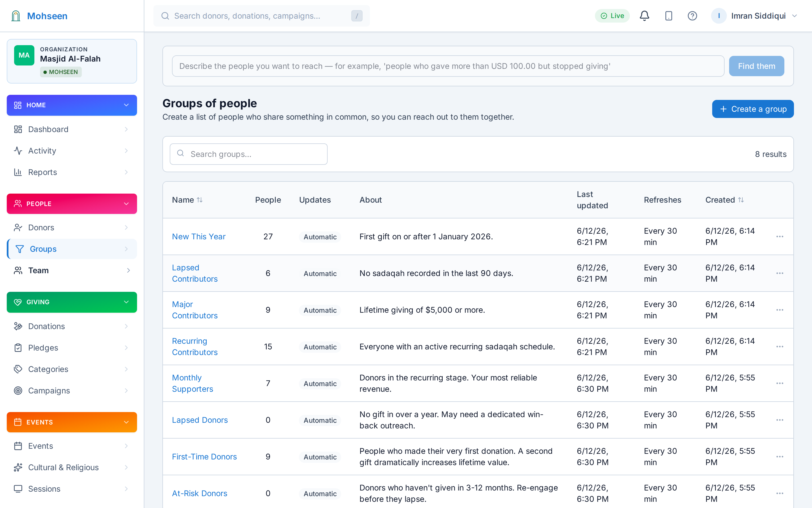This screenshot has height=508, width=812.
Task: Open row actions for Recurring Contributors
Action: tap(780, 346)
